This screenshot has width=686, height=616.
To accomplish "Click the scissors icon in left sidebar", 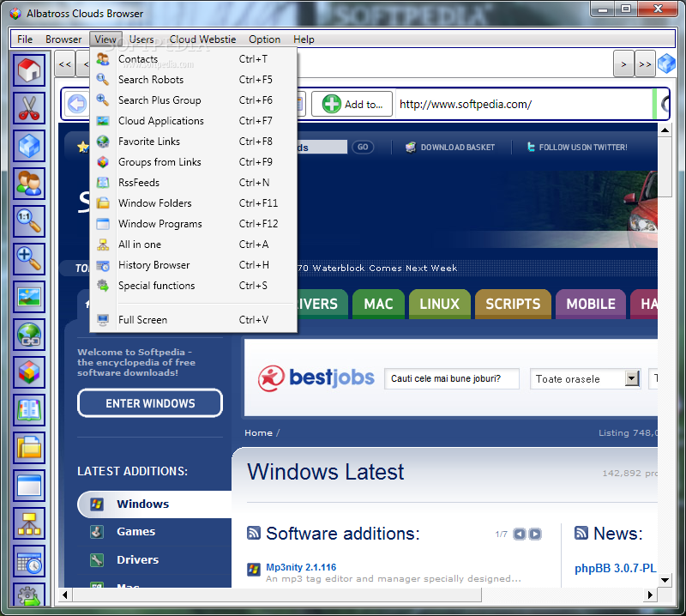I will coord(29,108).
